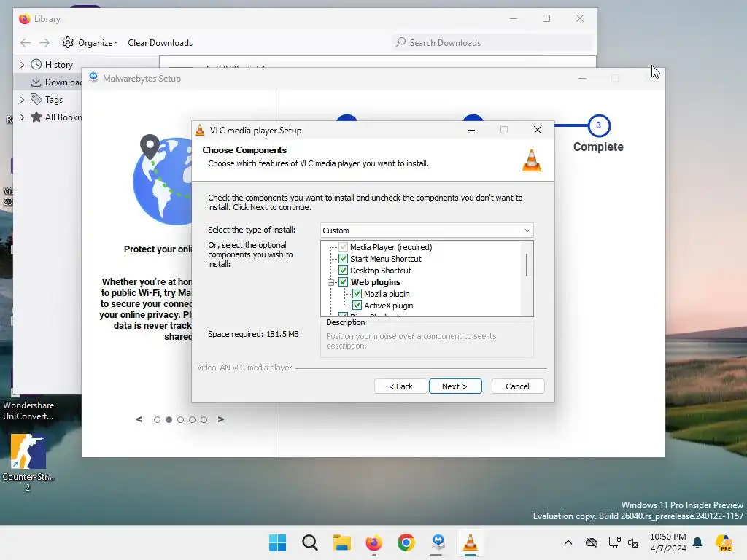Open the install type Custom dropdown
747x560 pixels.
pyautogui.click(x=426, y=230)
